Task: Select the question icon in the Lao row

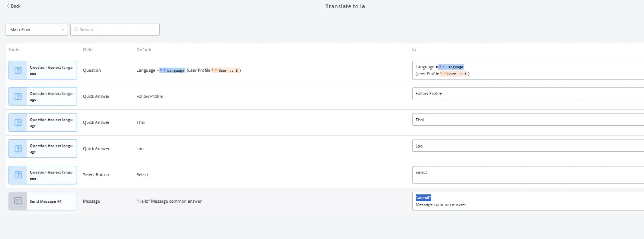Action: click(18, 148)
